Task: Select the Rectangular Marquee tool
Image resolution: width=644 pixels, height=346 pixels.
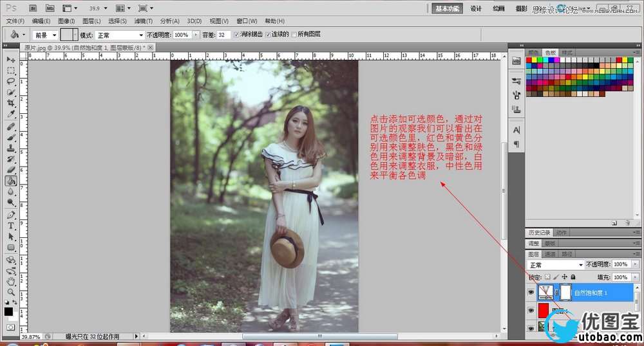Action: tap(11, 71)
